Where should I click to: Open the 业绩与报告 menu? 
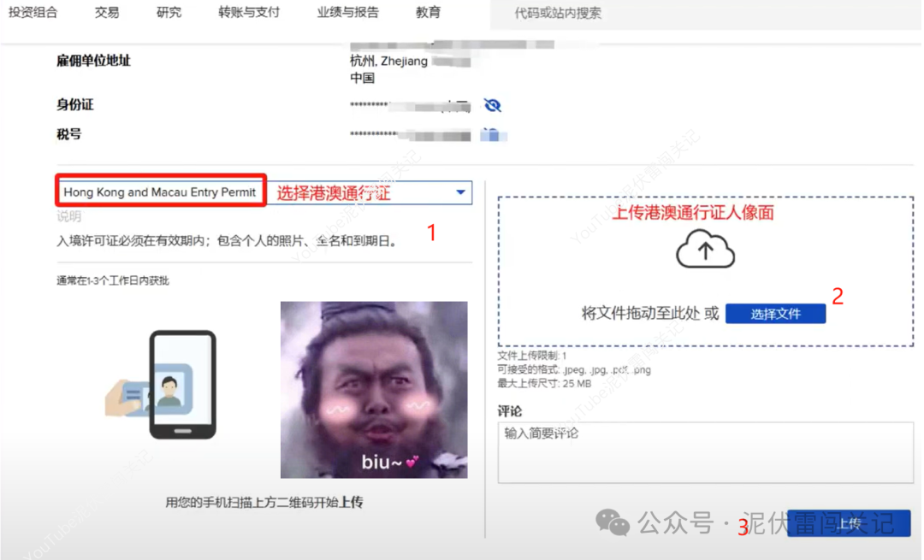pos(347,12)
